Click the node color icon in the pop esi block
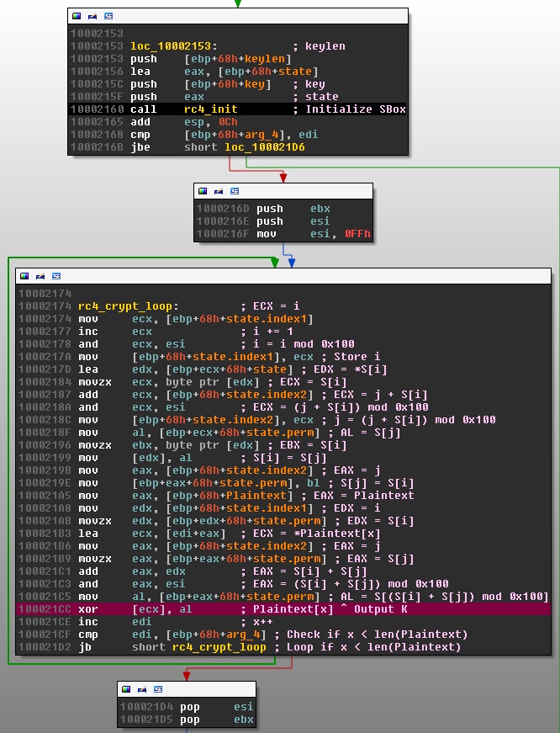 tap(126, 689)
